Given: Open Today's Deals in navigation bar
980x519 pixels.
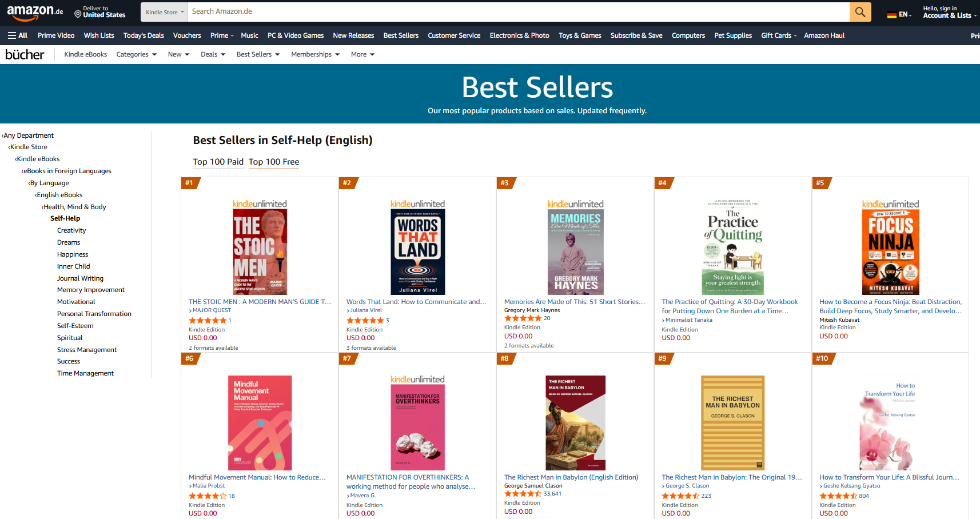Looking at the screenshot, I should coord(144,35).
